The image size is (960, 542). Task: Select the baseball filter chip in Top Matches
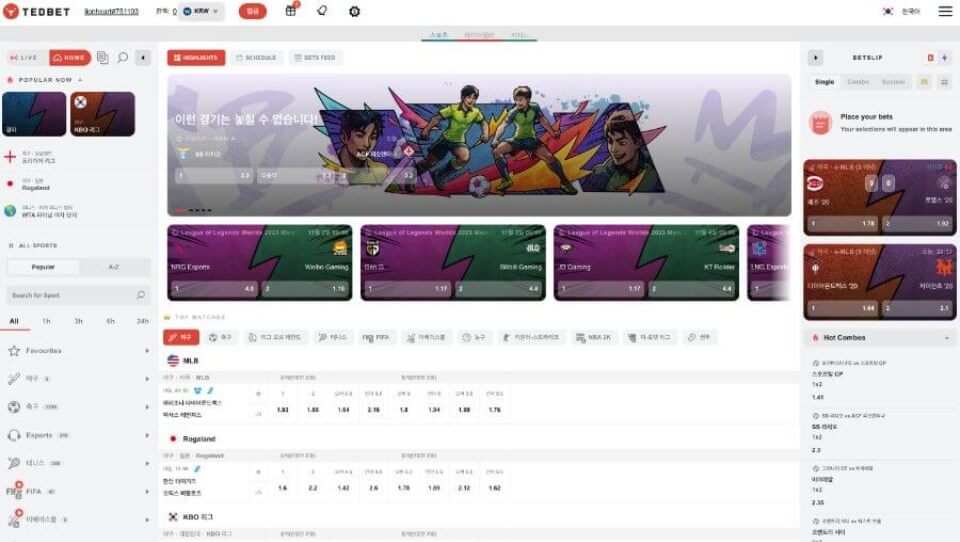(181, 337)
